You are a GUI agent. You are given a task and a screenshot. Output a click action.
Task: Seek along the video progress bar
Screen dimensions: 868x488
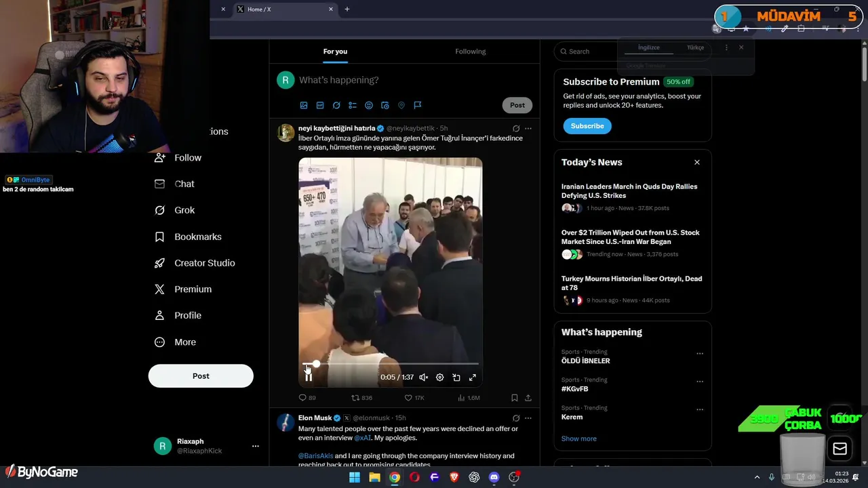point(391,364)
